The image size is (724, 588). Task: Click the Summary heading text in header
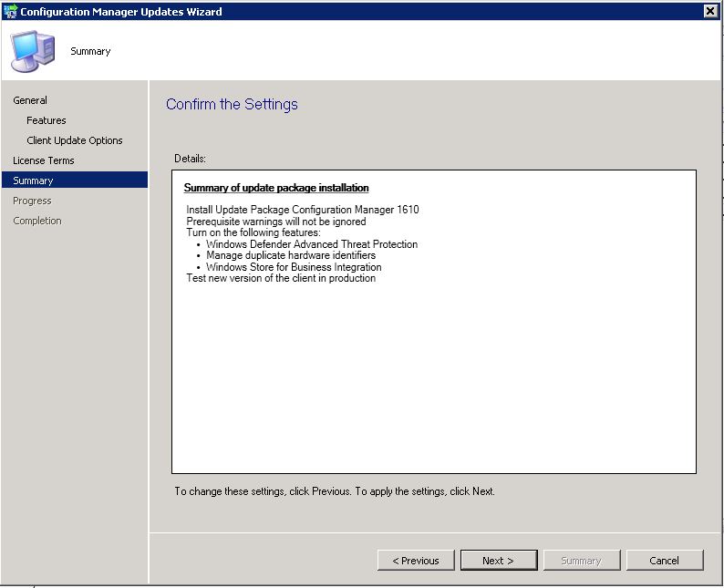(90, 51)
